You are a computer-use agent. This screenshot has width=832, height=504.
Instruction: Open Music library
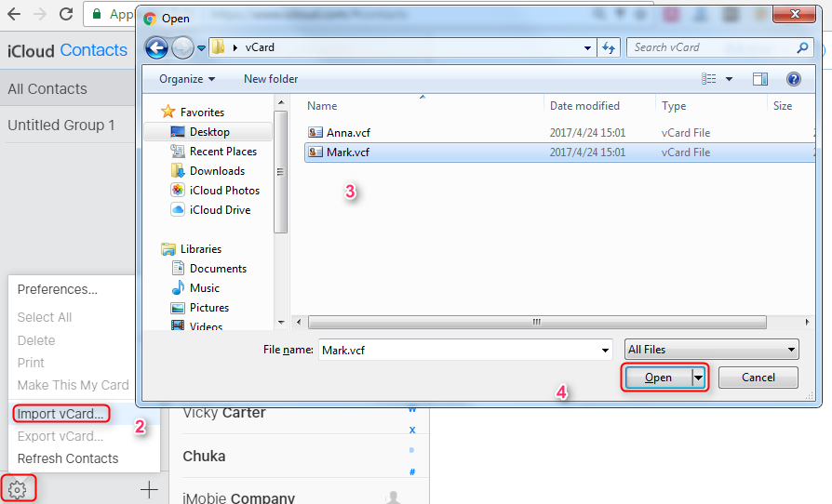click(x=205, y=288)
